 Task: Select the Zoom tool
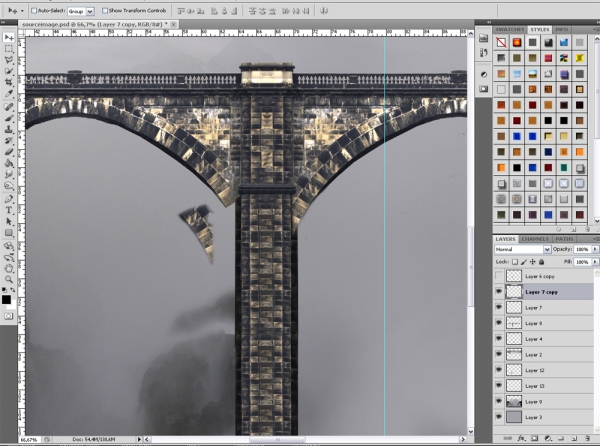9,279
